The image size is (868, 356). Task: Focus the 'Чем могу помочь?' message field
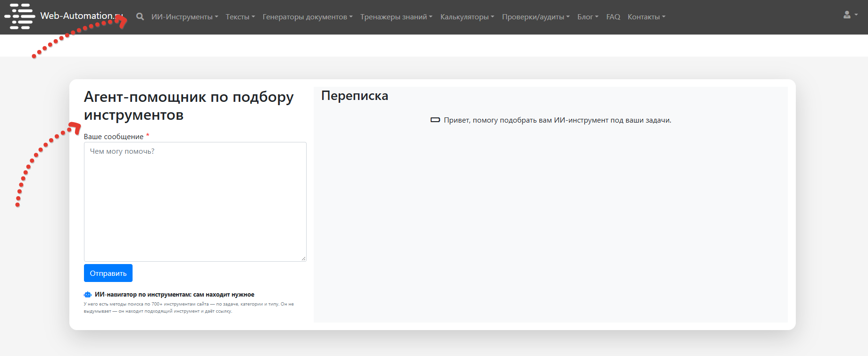195,202
